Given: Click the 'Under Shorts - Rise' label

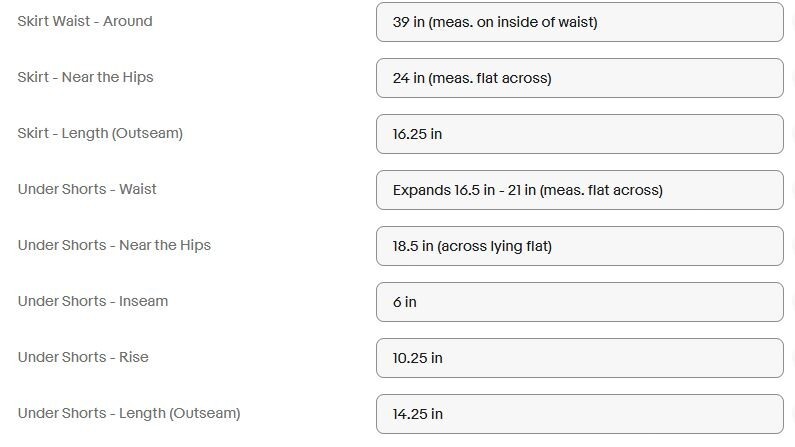Looking at the screenshot, I should click(x=83, y=357).
